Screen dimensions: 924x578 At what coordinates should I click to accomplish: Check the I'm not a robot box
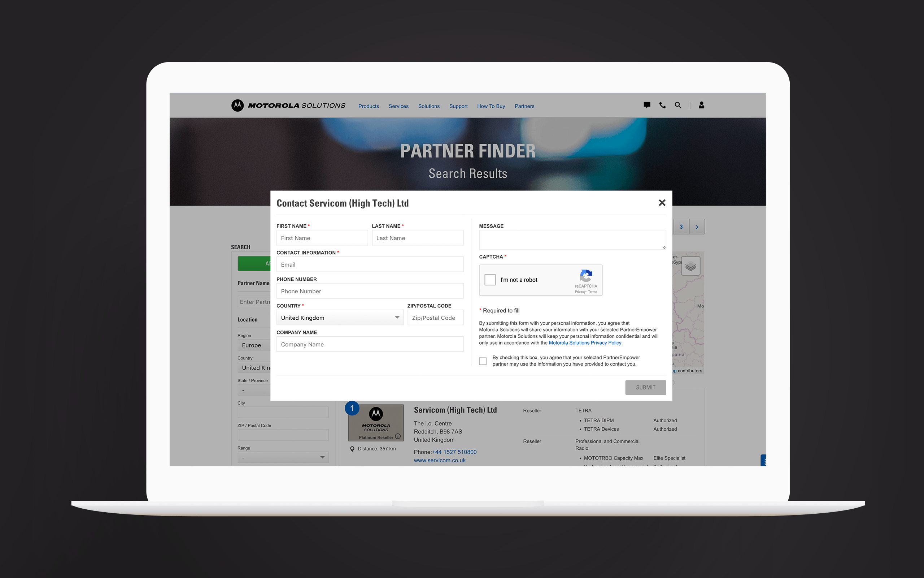pyautogui.click(x=490, y=280)
